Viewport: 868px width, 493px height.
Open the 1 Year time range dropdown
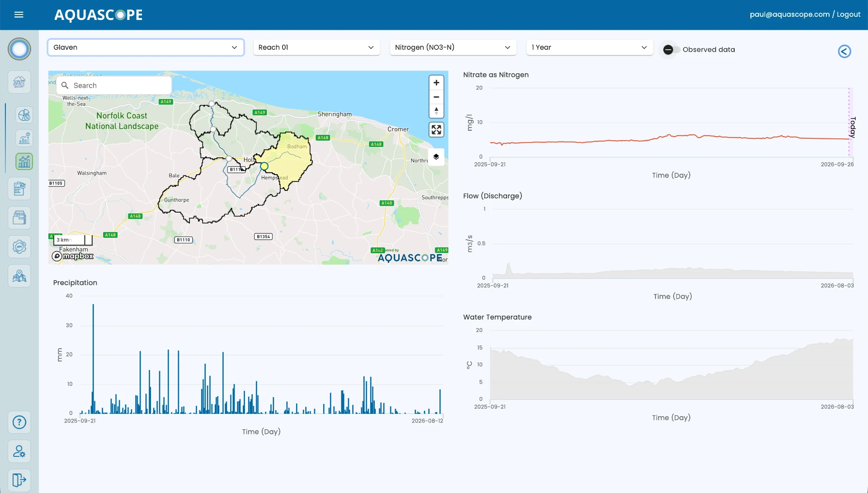590,47
